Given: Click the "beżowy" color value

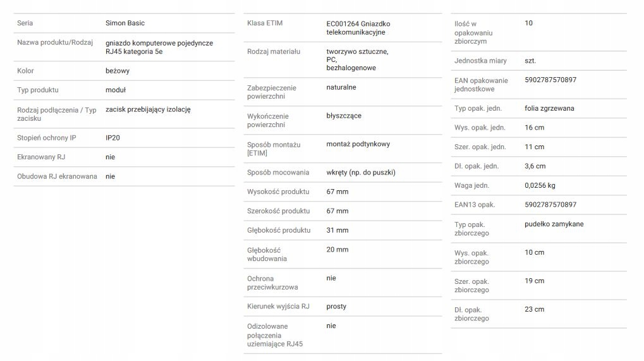Looking at the screenshot, I should click(x=118, y=71).
